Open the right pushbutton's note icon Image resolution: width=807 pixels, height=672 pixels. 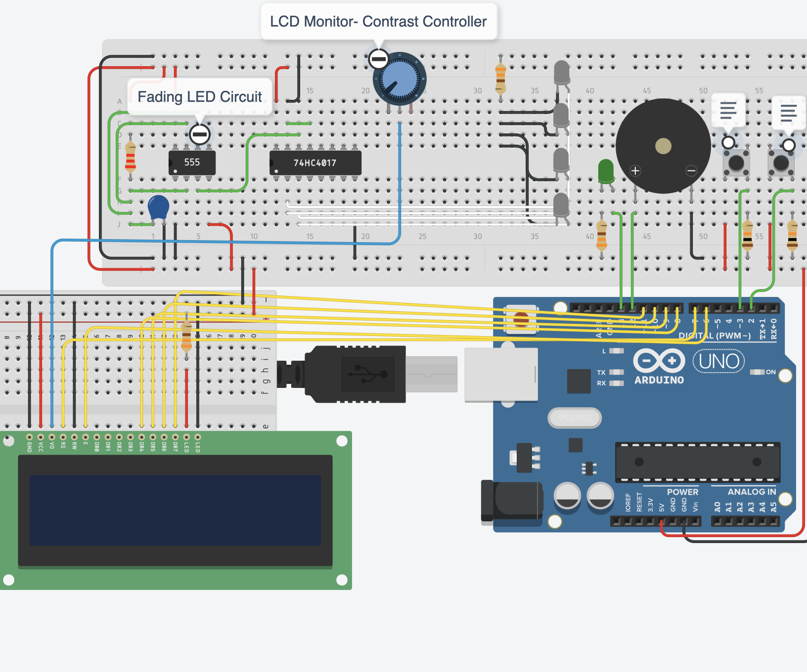(788, 113)
